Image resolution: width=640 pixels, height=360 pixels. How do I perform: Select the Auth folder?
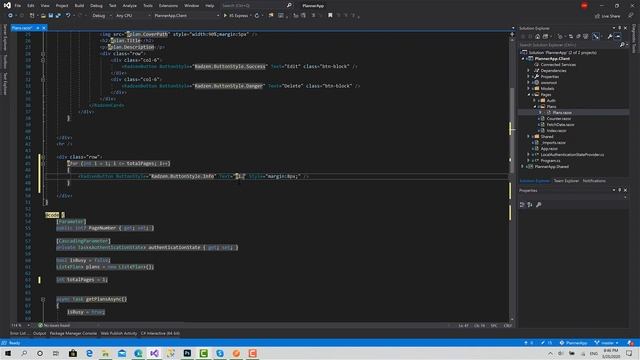point(551,100)
